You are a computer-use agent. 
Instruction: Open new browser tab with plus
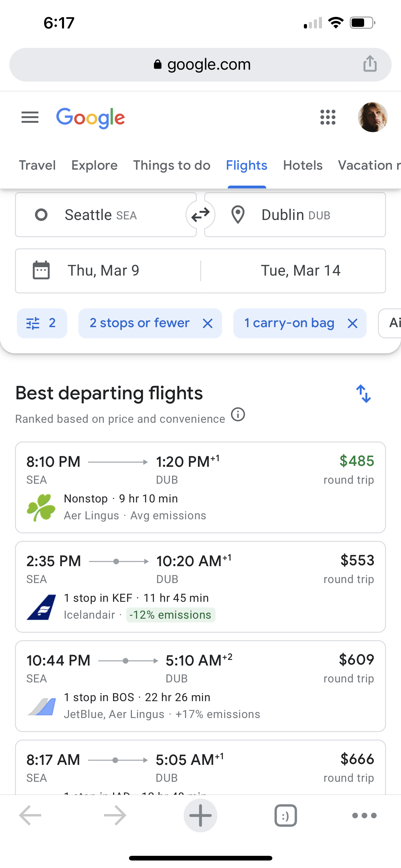200,816
